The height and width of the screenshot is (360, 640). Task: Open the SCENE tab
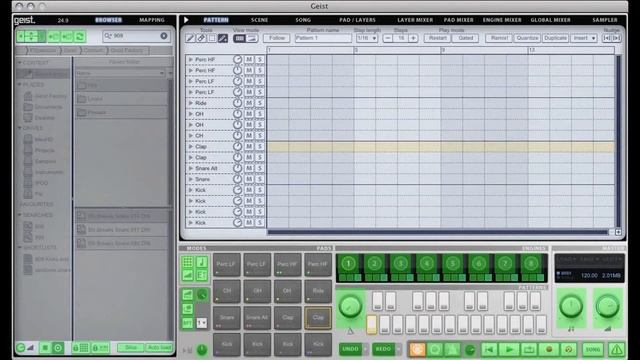pyautogui.click(x=260, y=20)
